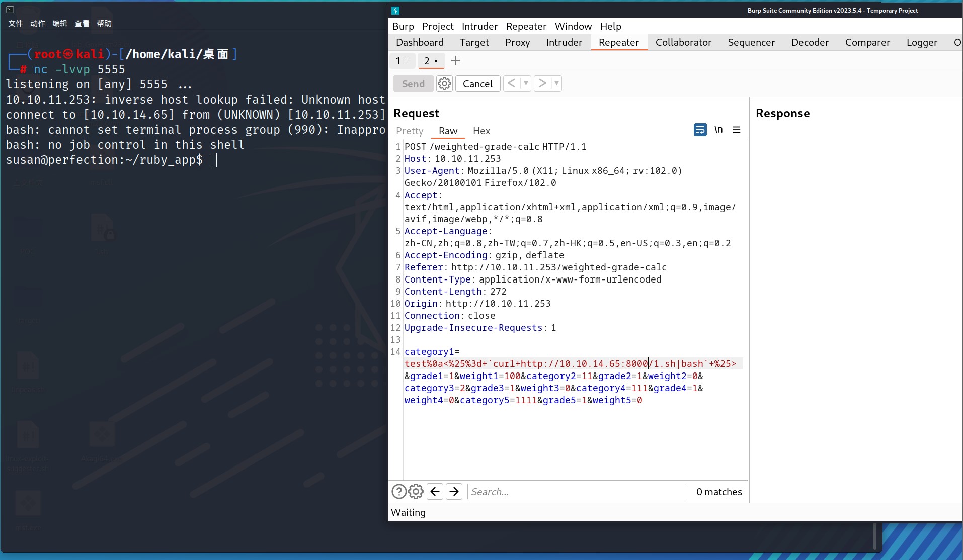This screenshot has height=560, width=963.
Task: Toggle word wrap icon in Request panel
Action: click(700, 130)
